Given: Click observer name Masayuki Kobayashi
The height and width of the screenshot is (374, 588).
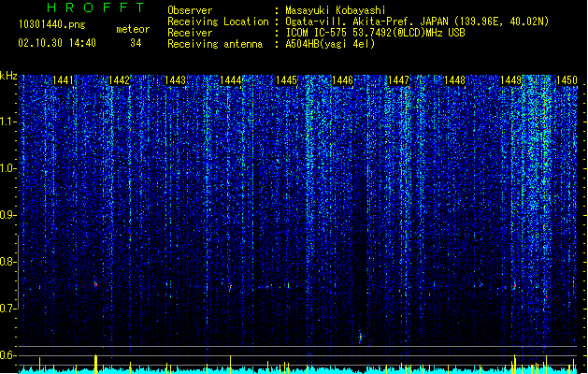Looking at the screenshot, I should click(x=336, y=10).
